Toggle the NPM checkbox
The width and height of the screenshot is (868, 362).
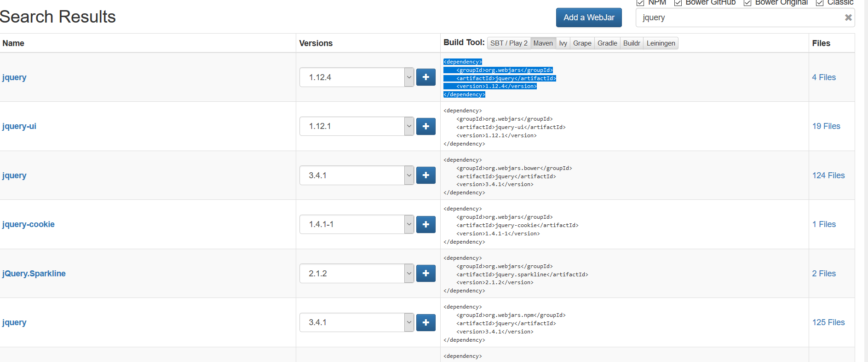click(640, 3)
